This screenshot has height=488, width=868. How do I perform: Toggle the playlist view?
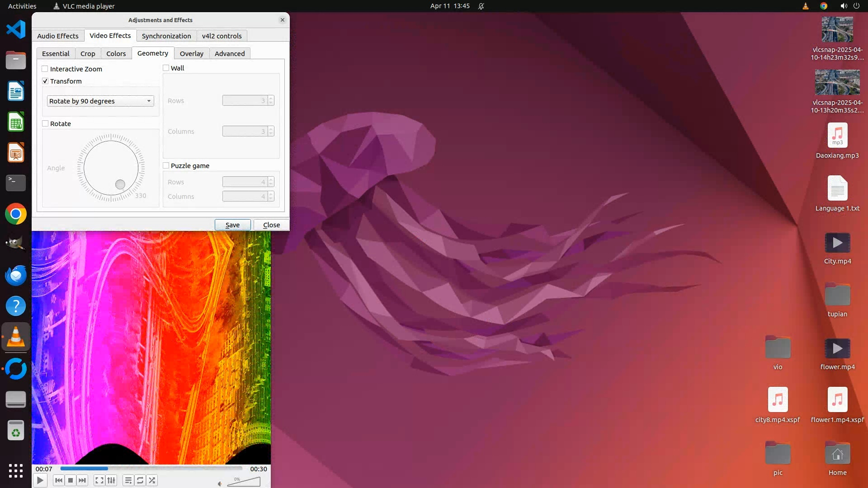tap(128, 480)
